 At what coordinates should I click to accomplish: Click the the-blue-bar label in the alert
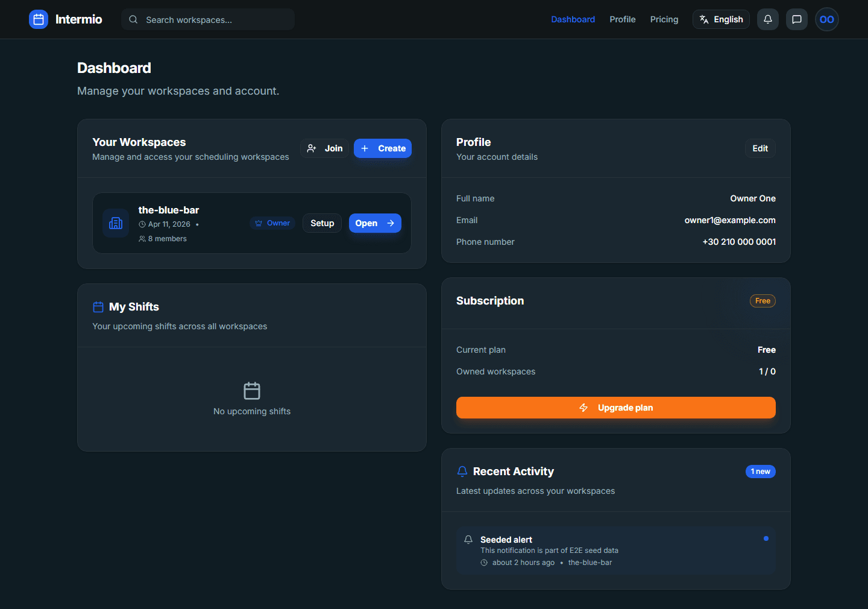point(590,563)
